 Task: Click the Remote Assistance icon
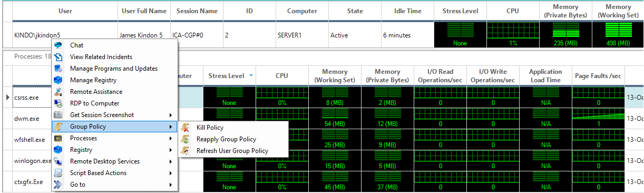click(59, 92)
